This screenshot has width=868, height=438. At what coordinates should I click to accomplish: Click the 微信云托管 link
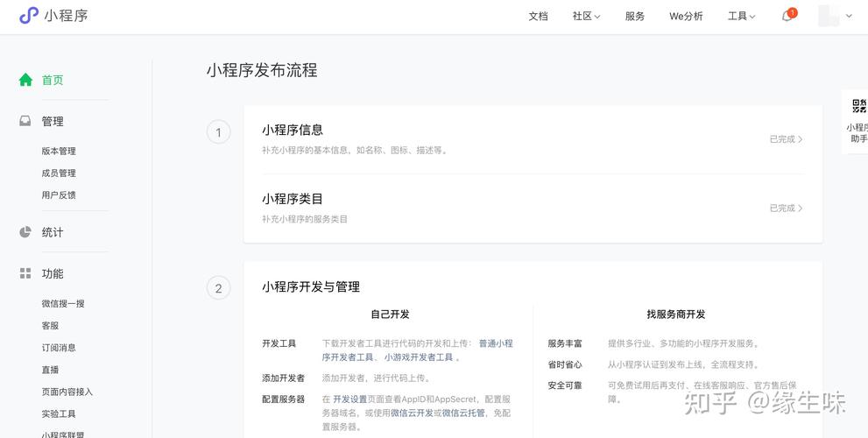click(463, 413)
